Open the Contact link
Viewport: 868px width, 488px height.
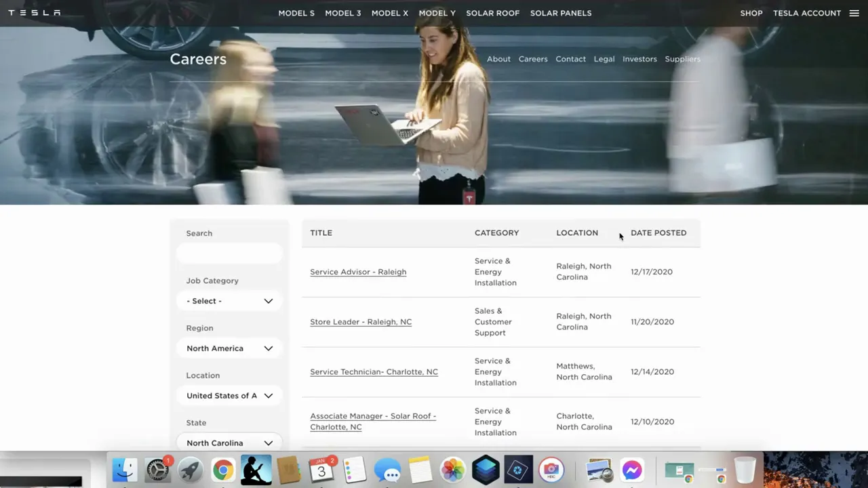click(x=571, y=59)
